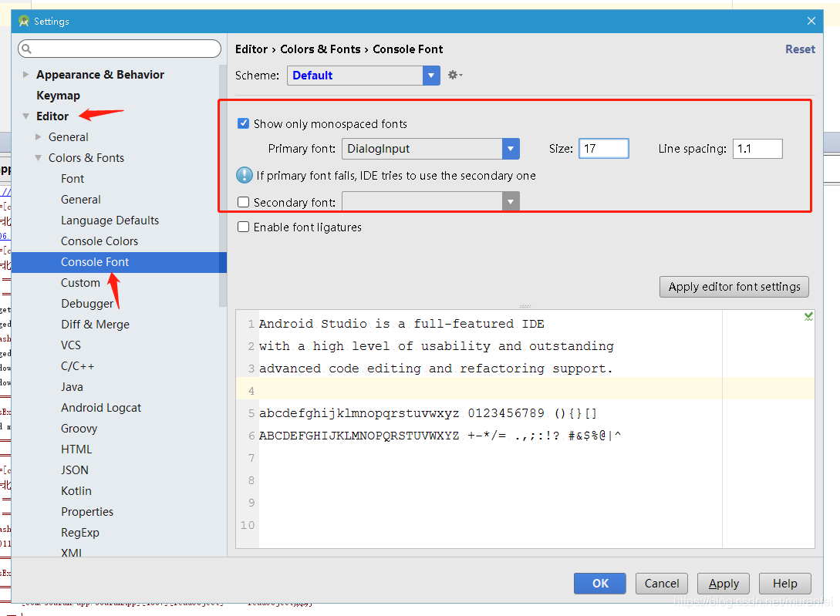Click the search magnifier icon in settings

[27, 49]
